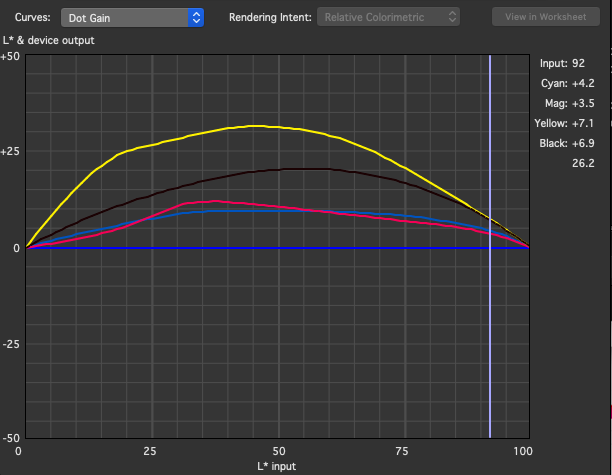The image size is (612, 475).
Task: Click the 26.2 value below Black
Action: [583, 163]
